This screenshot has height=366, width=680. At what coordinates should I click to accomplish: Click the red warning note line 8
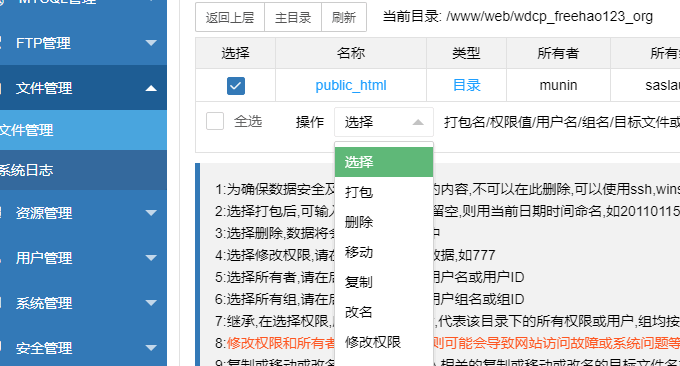point(448,343)
